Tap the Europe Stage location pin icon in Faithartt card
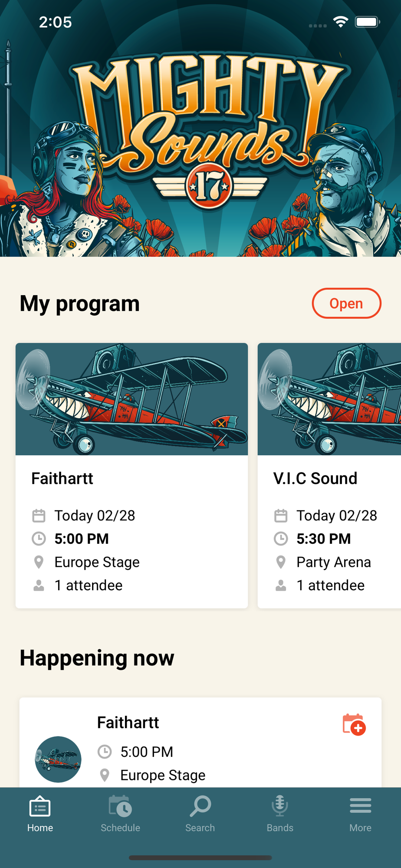This screenshot has width=401, height=868. coord(39,562)
